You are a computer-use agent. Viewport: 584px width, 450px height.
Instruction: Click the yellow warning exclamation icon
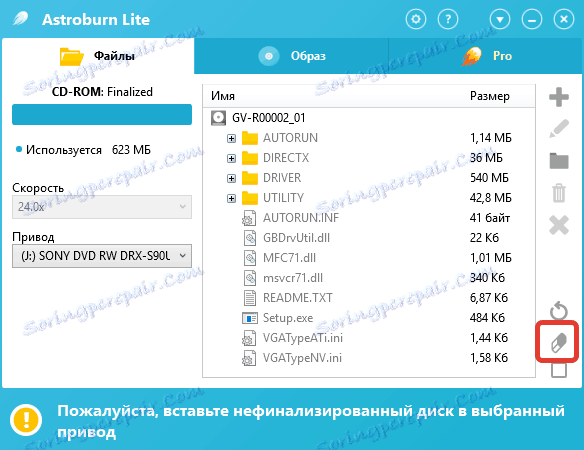click(26, 420)
